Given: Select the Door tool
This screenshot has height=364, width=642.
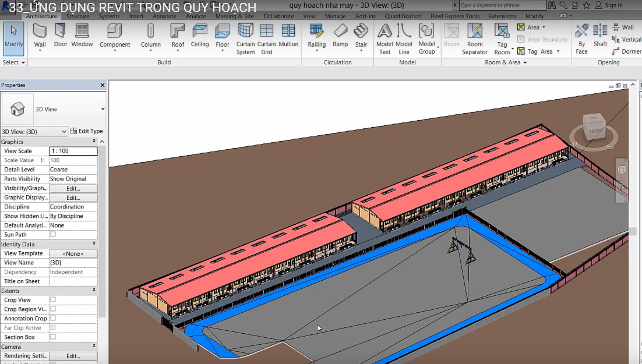Looking at the screenshot, I should click(x=60, y=35).
